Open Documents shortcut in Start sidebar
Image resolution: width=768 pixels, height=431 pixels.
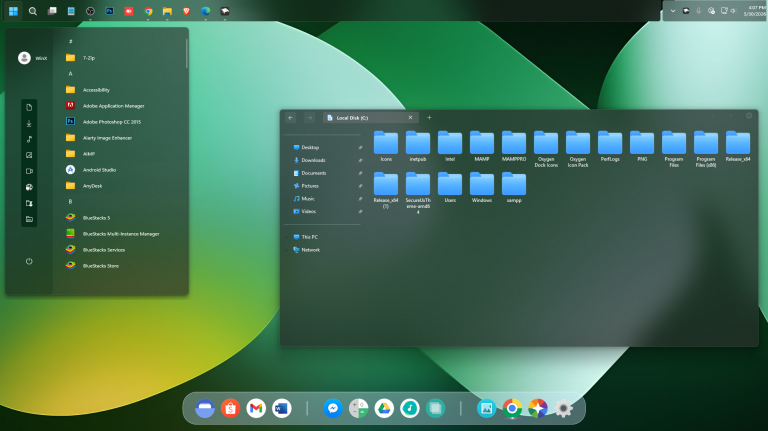pos(29,107)
